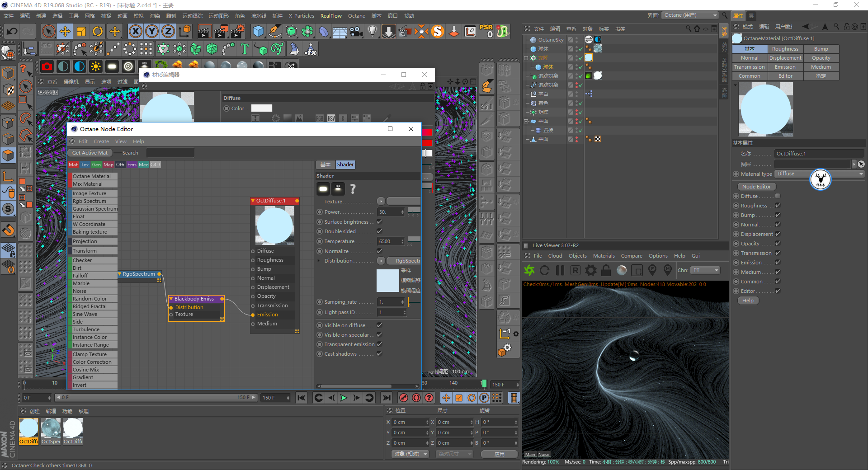Open Texture parameter arrow button

click(x=381, y=202)
